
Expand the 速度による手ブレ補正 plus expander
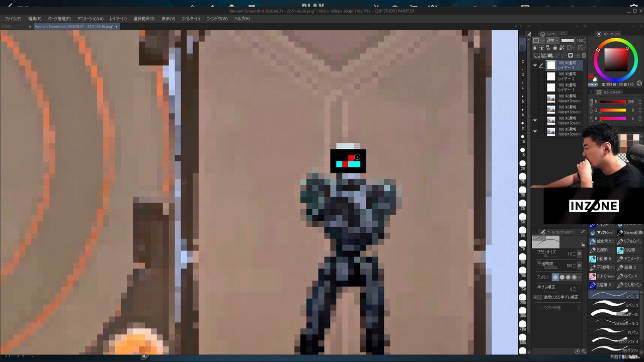[x=535, y=297]
